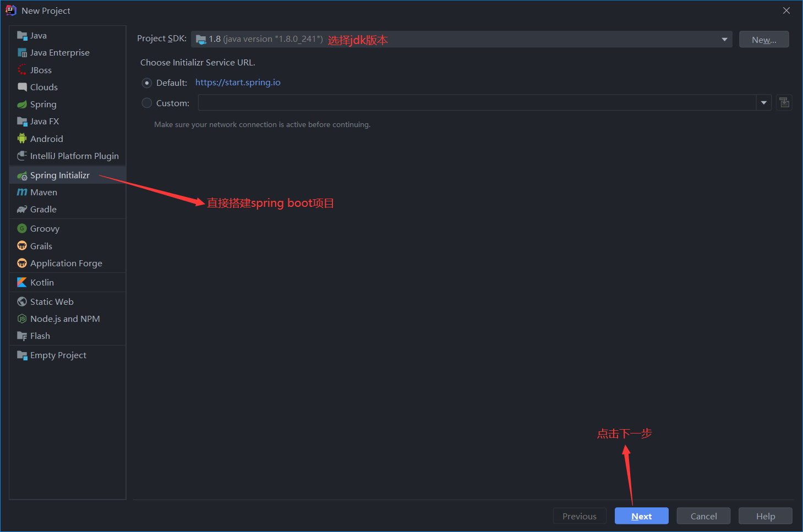Screen dimensions: 803x532
Task: Click the IntelliJ Platform Plugin icon
Action: point(22,156)
